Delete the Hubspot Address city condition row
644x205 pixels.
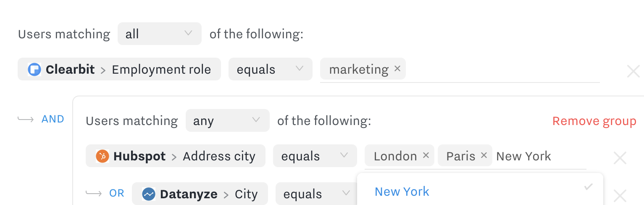[x=620, y=158]
